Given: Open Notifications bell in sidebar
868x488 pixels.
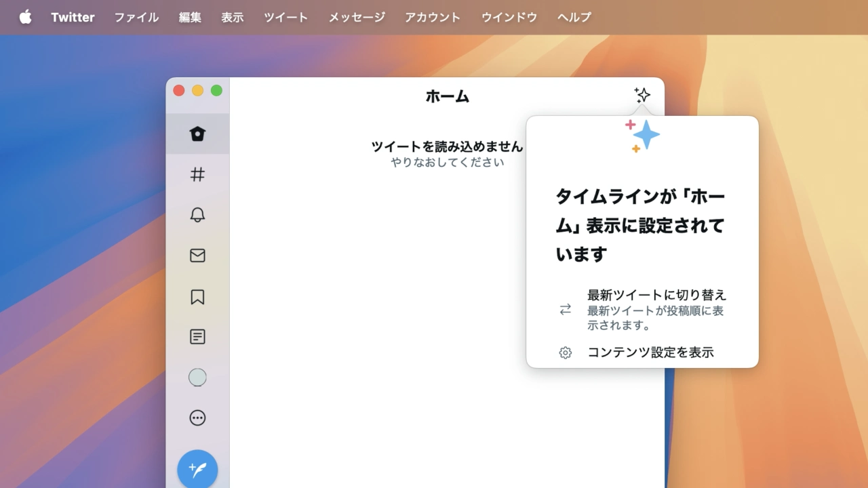Looking at the screenshot, I should pyautogui.click(x=197, y=215).
